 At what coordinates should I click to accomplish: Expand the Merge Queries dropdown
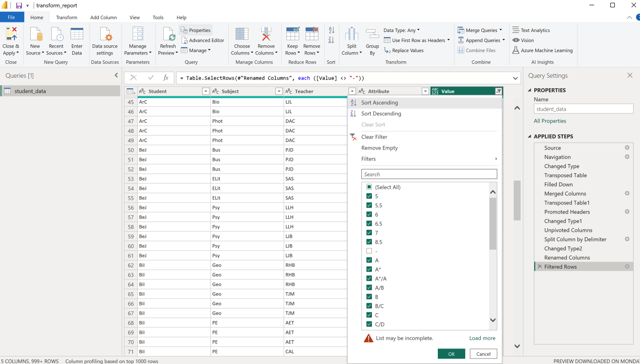tap(500, 30)
